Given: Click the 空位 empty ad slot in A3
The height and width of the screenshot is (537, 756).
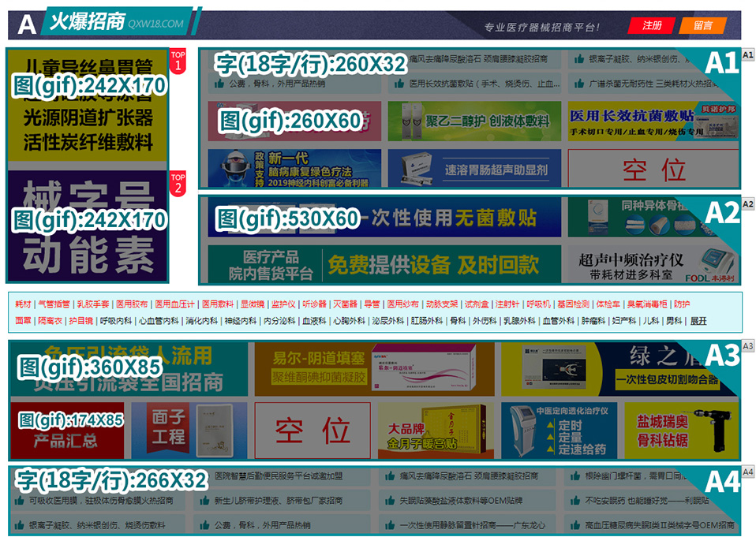Looking at the screenshot, I should pos(312,431).
